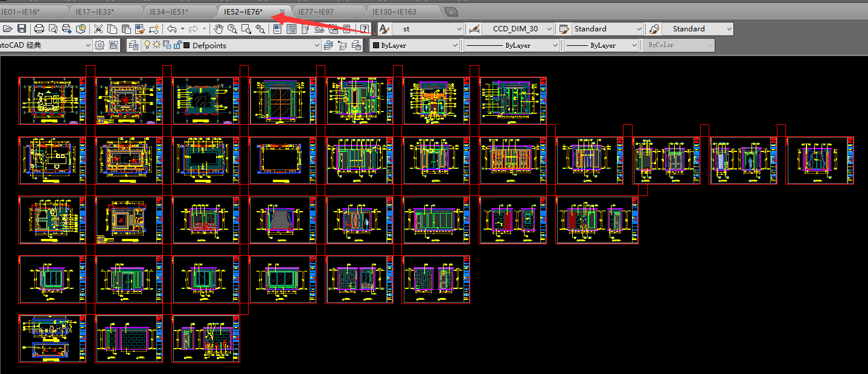
Task: Open the Help question mark icon
Action: pyautogui.click(x=365, y=28)
